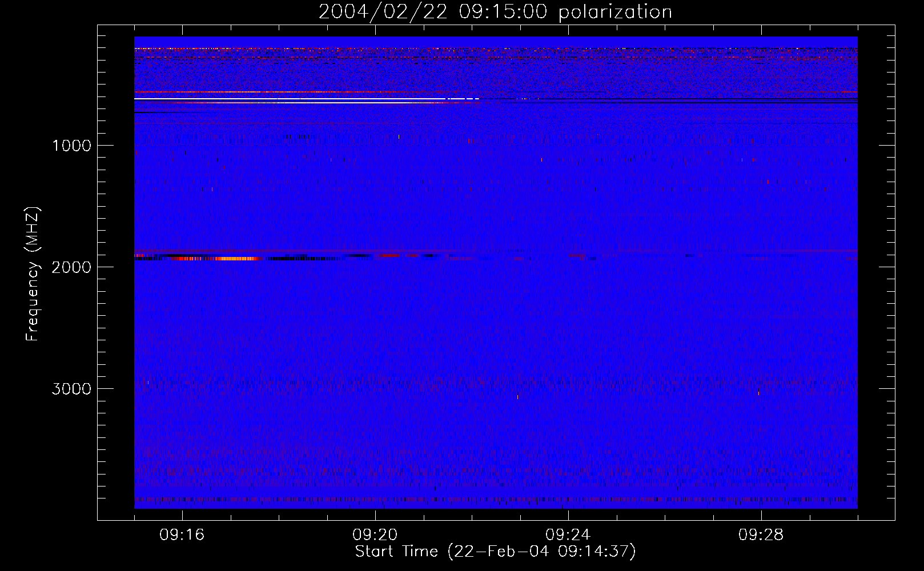Click the '09:24' time tick label

pos(568,535)
